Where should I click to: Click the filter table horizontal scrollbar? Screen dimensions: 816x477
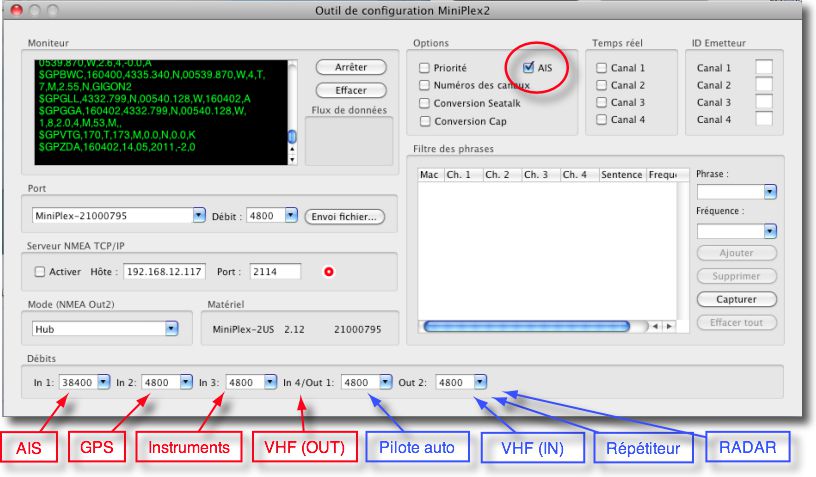527,326
